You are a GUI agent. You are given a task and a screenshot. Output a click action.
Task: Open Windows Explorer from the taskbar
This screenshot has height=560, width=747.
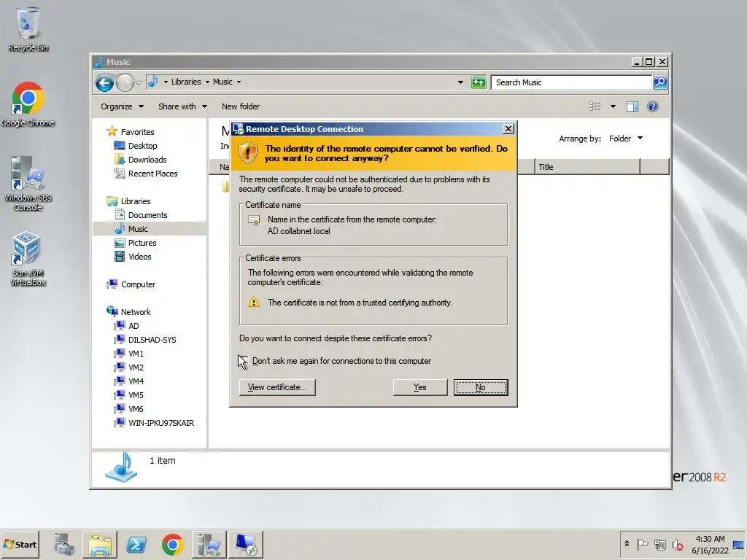pyautogui.click(x=100, y=545)
